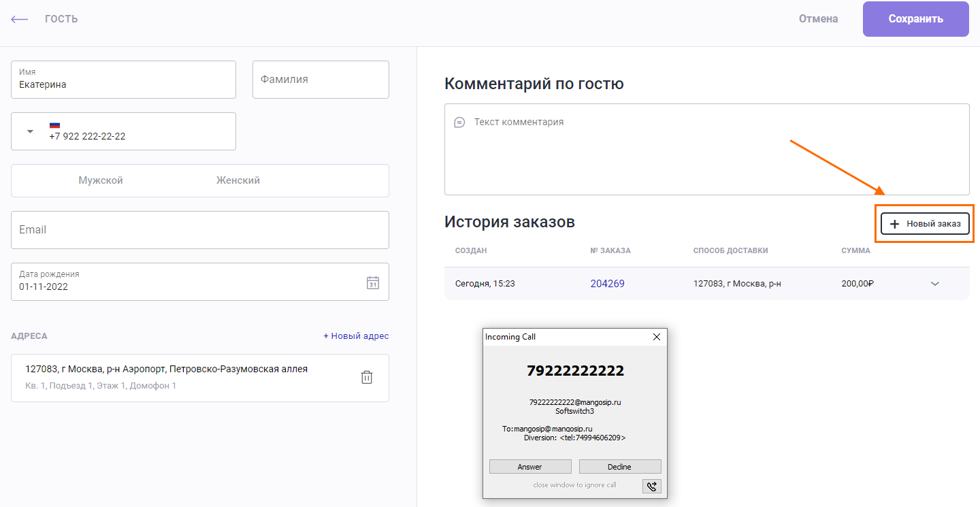
Task: Open the phone country code dropdown
Action: 30,131
